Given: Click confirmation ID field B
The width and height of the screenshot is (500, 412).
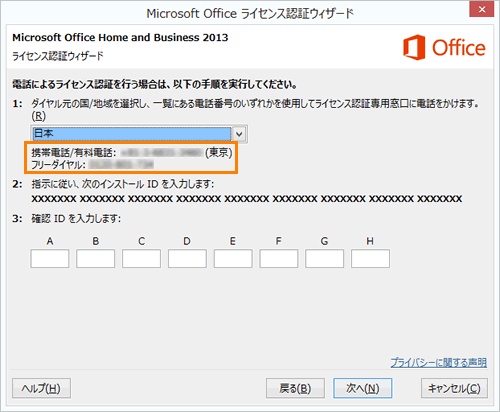Looking at the screenshot, I should click(x=95, y=258).
